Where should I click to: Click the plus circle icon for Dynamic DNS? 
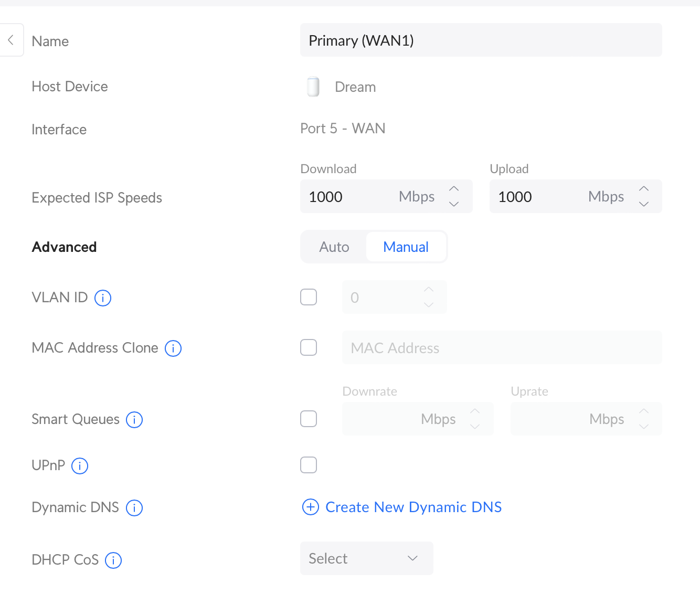coord(311,507)
